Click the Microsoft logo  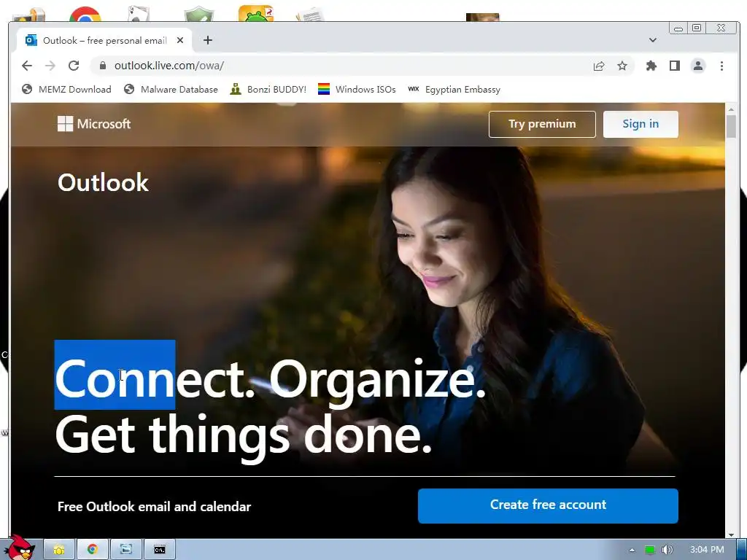click(94, 124)
